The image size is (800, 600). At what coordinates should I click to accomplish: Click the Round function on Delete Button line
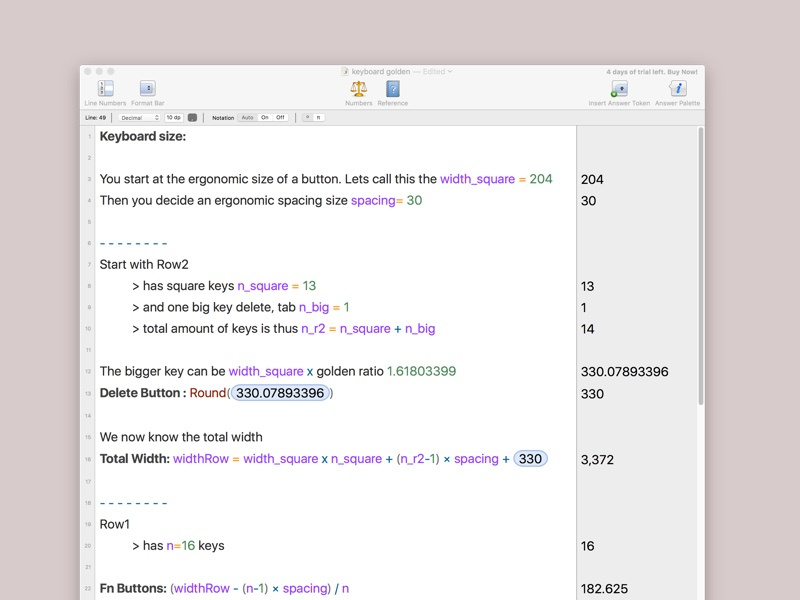point(208,393)
